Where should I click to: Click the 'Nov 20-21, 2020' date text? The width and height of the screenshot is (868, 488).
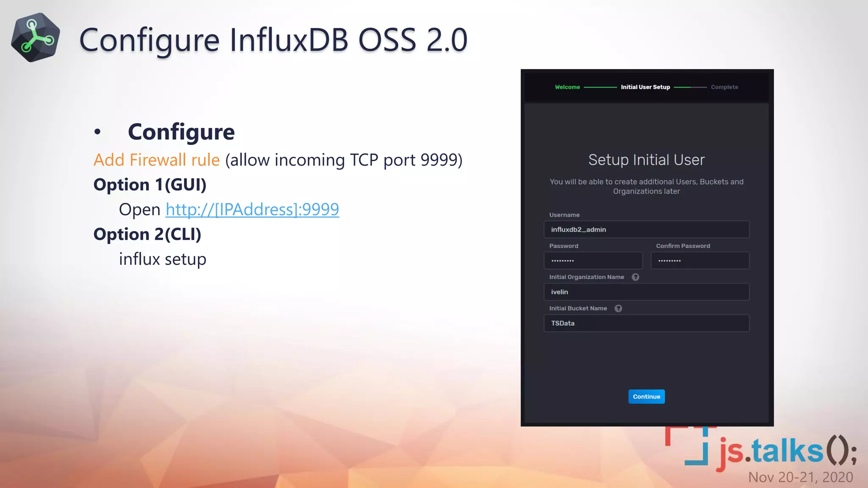(800, 477)
